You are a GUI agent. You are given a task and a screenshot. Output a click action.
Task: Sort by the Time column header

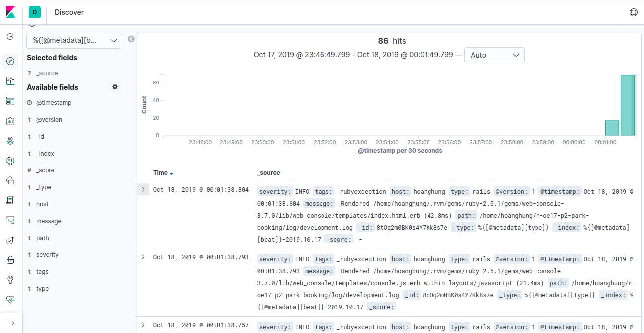coord(160,173)
